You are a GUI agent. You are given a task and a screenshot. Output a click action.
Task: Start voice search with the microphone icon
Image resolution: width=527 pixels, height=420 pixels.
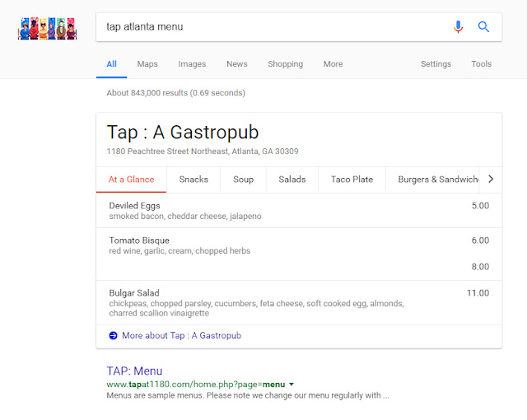(458, 26)
